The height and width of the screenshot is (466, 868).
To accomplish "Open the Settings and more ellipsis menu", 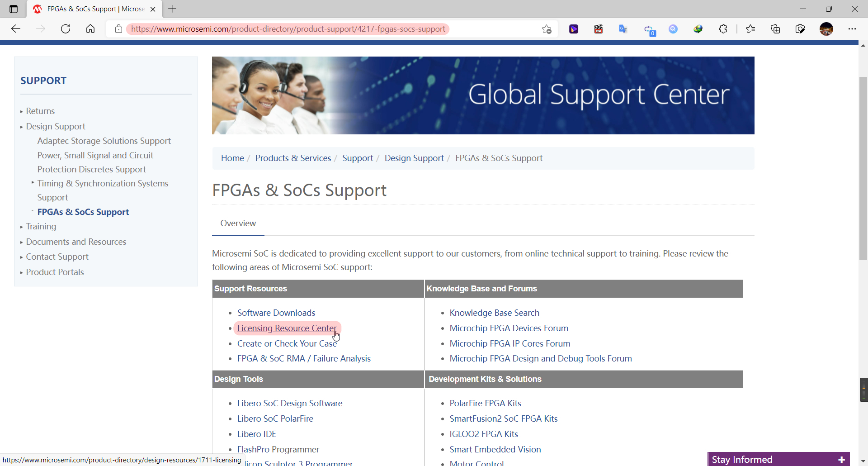I will click(852, 29).
